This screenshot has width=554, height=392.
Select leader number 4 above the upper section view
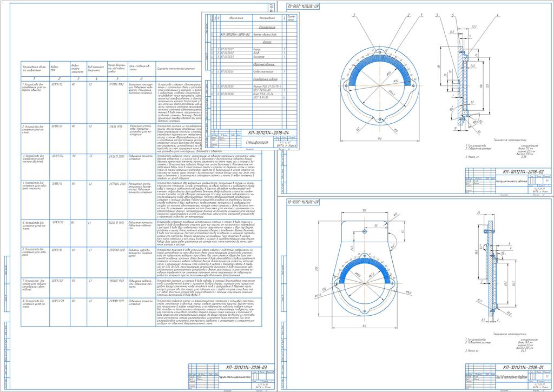[498, 15]
